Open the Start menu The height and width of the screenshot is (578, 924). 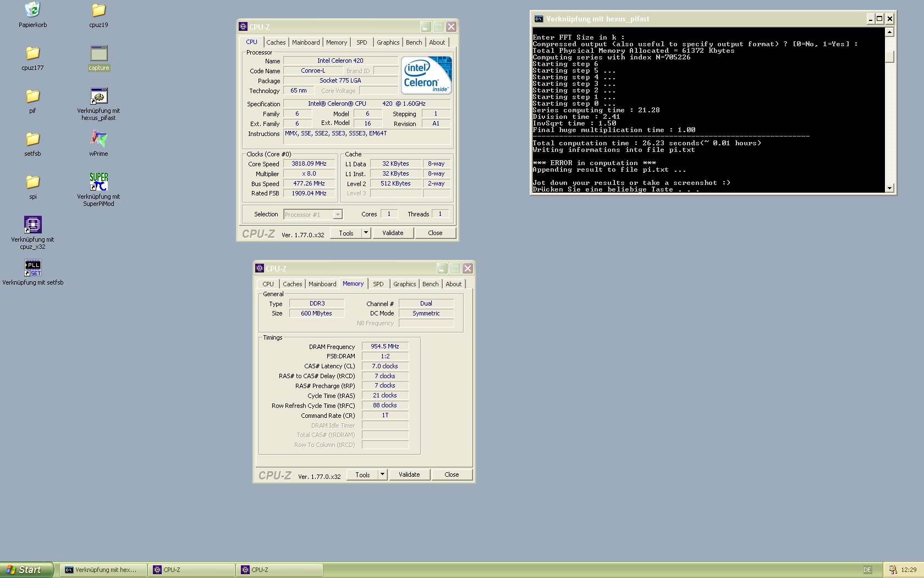pyautogui.click(x=26, y=570)
